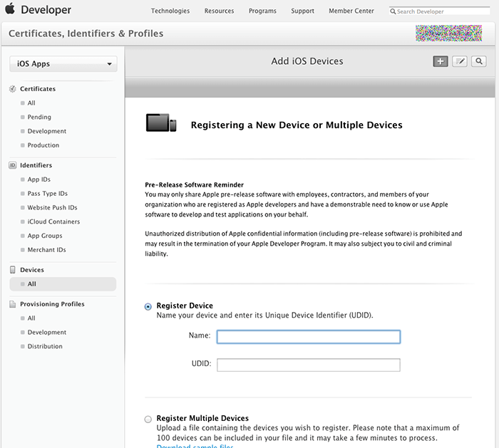Select the Register Device radio button
This screenshot has height=448, width=499.
[148, 306]
